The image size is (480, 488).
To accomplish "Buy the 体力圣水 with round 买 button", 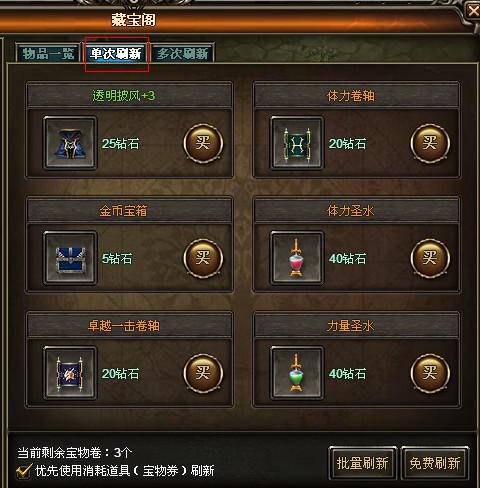I will (430, 258).
